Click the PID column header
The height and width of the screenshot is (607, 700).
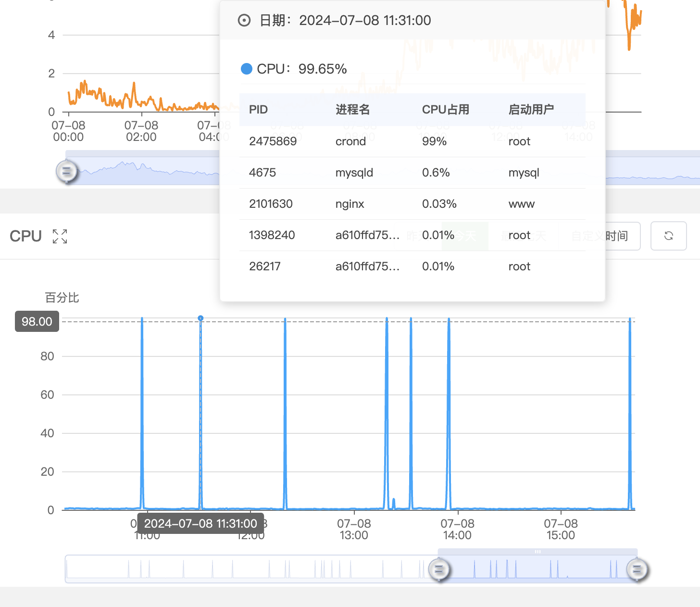pyautogui.click(x=258, y=110)
